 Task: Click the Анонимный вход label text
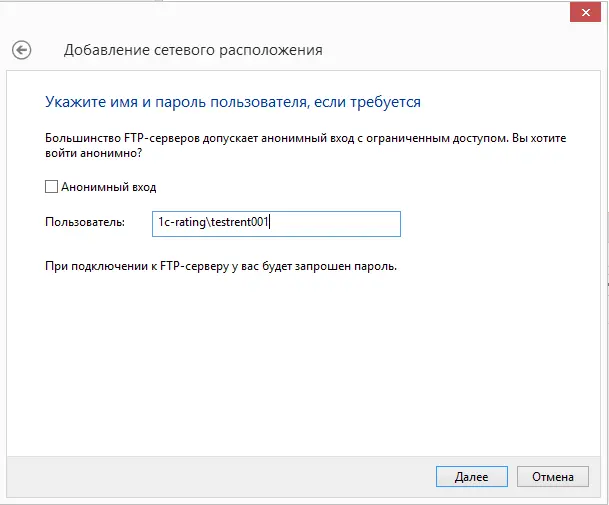pyautogui.click(x=109, y=187)
